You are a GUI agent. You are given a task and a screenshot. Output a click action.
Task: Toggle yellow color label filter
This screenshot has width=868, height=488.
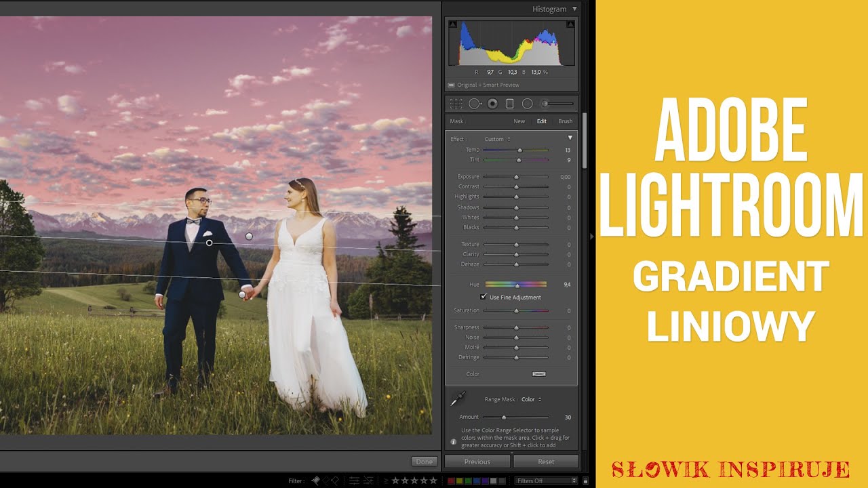tap(460, 481)
